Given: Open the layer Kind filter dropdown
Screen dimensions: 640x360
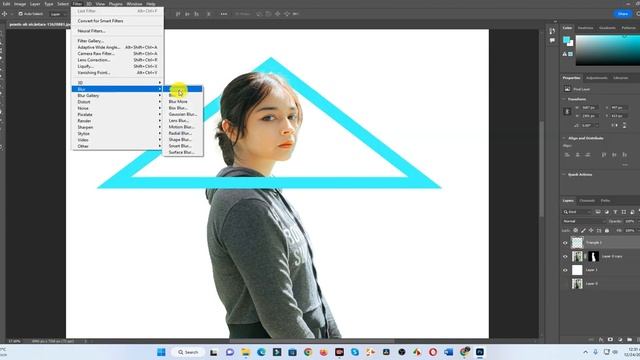Looking at the screenshot, I should pyautogui.click(x=577, y=212).
